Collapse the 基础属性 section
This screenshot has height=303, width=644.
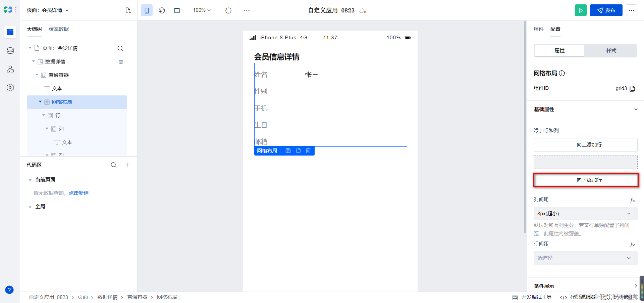point(636,109)
